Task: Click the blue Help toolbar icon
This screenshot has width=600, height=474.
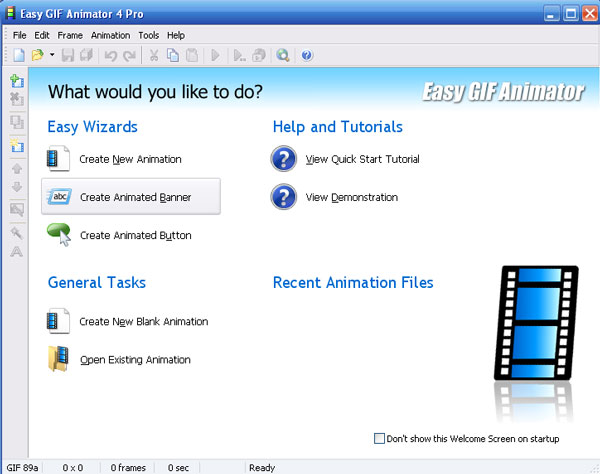Action: click(x=307, y=55)
